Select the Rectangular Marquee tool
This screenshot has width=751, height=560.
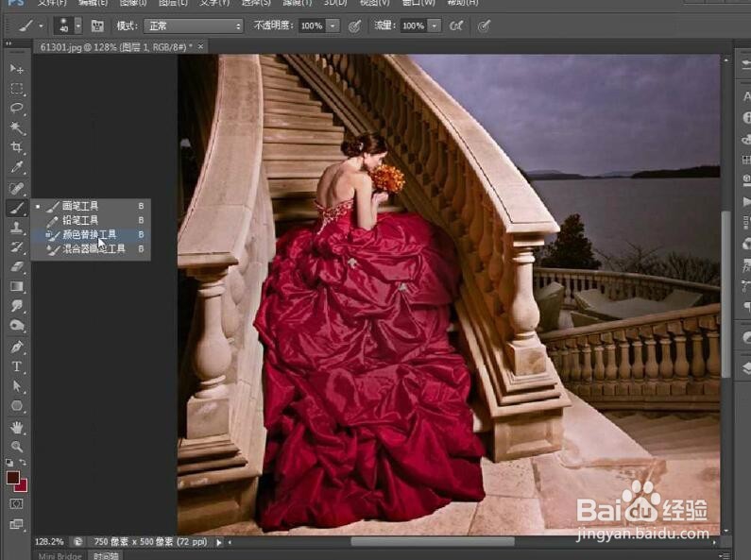pyautogui.click(x=16, y=89)
